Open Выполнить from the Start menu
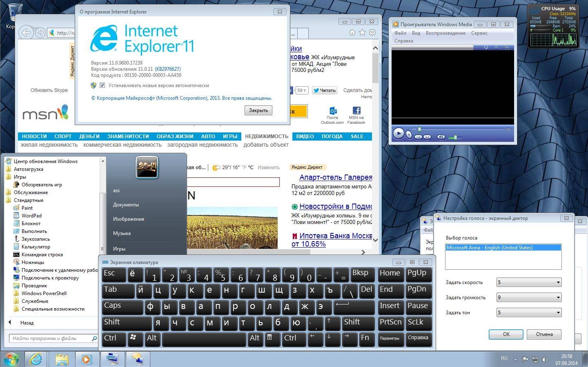Viewport: 588px width, 367px height. (x=34, y=231)
